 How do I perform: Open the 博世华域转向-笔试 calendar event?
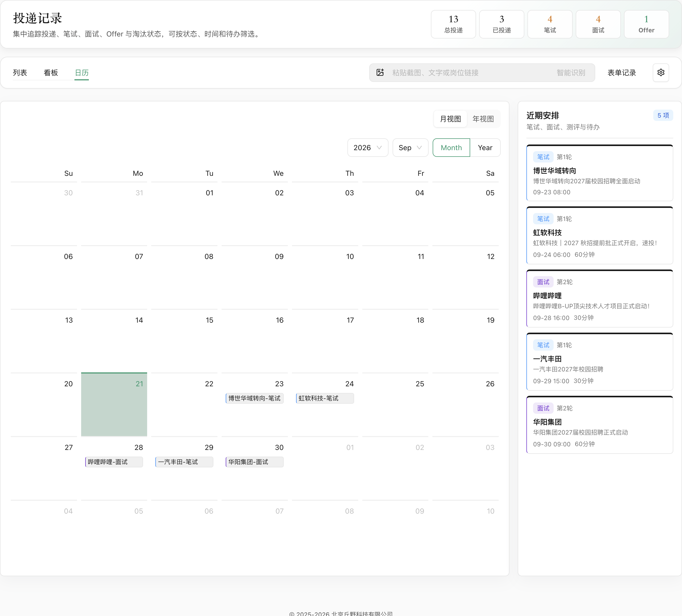click(254, 398)
